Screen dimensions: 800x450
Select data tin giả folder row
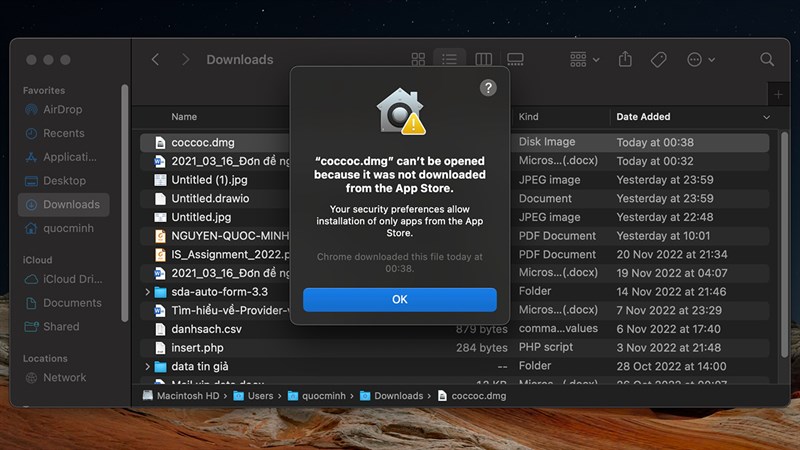tap(454, 366)
